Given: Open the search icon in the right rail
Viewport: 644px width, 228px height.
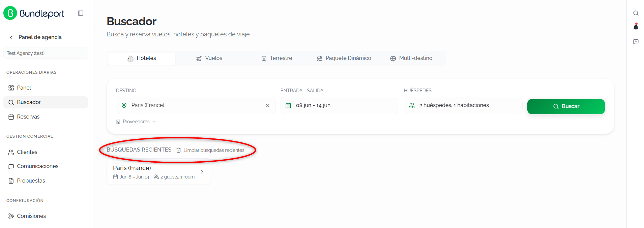Looking at the screenshot, I should [636, 13].
